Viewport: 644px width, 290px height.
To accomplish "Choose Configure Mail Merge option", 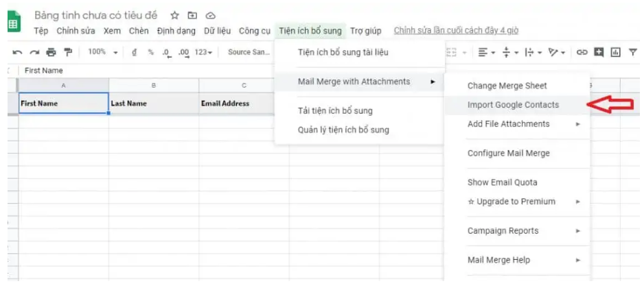I will tap(508, 153).
